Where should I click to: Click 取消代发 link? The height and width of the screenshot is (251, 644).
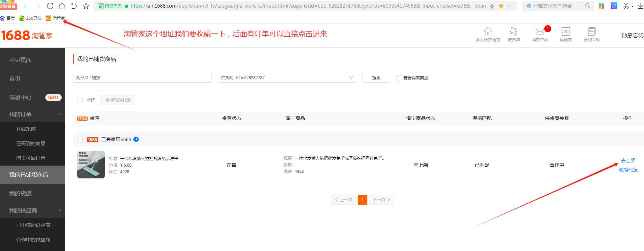[628, 170]
